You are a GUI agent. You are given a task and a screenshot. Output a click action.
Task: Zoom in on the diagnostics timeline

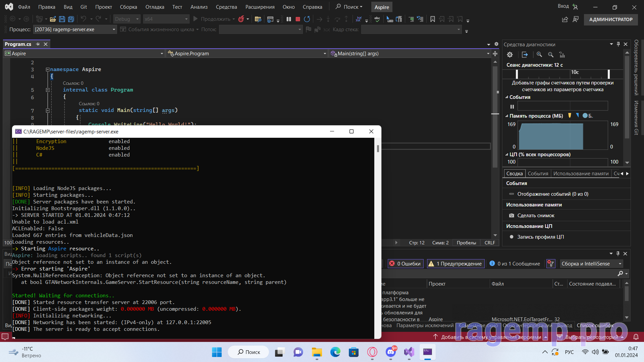tap(539, 55)
